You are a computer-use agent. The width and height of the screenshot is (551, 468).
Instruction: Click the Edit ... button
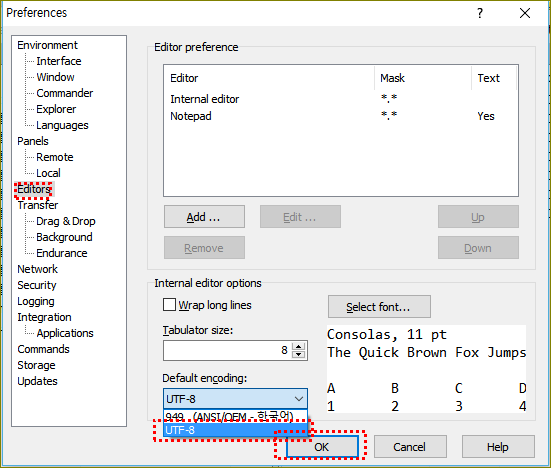300,217
